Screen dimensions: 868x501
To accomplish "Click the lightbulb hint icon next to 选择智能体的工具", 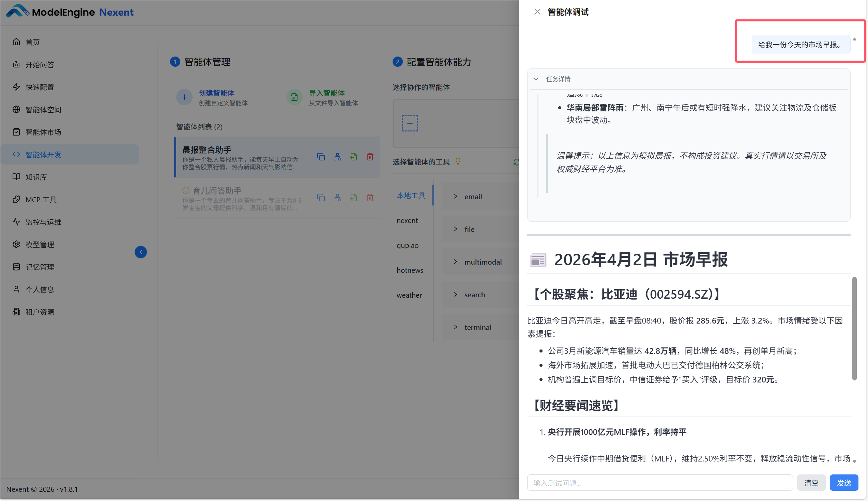I will 458,161.
